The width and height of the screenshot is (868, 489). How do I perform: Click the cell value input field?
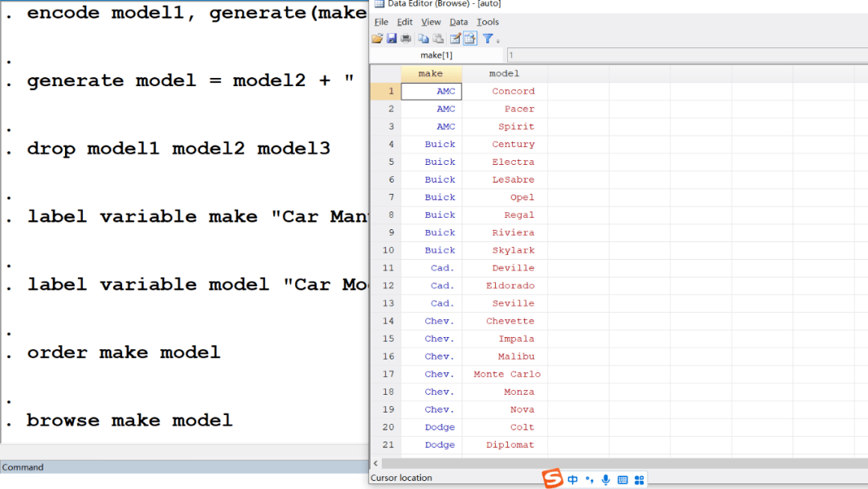tap(687, 55)
